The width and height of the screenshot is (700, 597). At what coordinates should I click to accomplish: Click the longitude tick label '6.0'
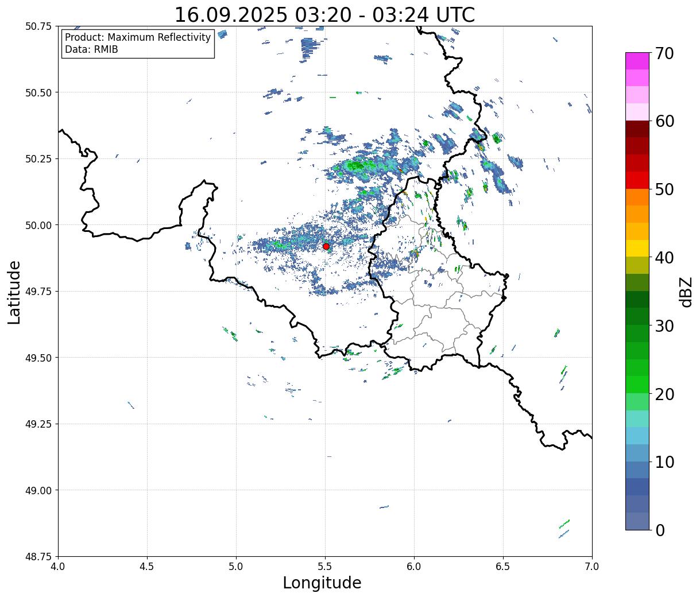pos(414,567)
